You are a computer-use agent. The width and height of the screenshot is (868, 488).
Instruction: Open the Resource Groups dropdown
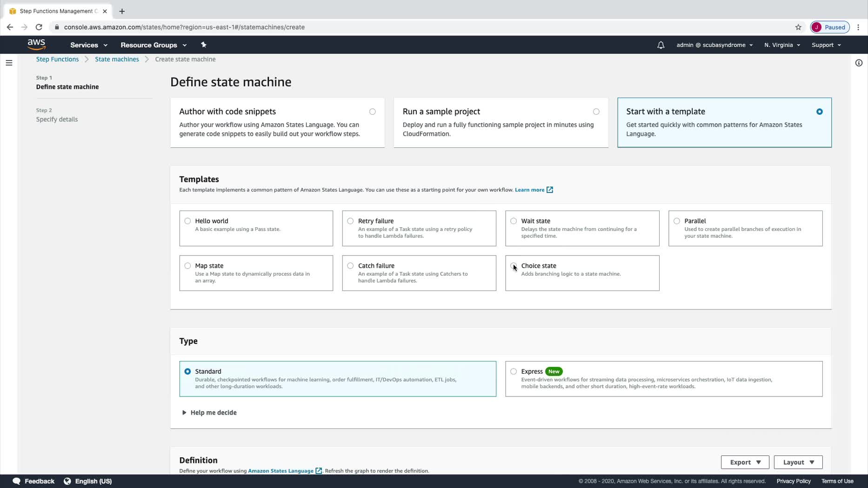pyautogui.click(x=154, y=45)
